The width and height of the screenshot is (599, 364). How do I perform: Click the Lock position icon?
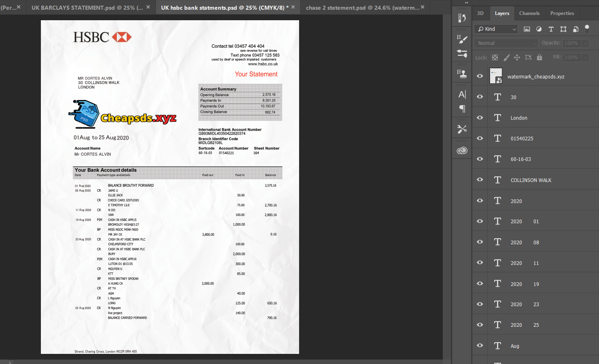[x=517, y=57]
